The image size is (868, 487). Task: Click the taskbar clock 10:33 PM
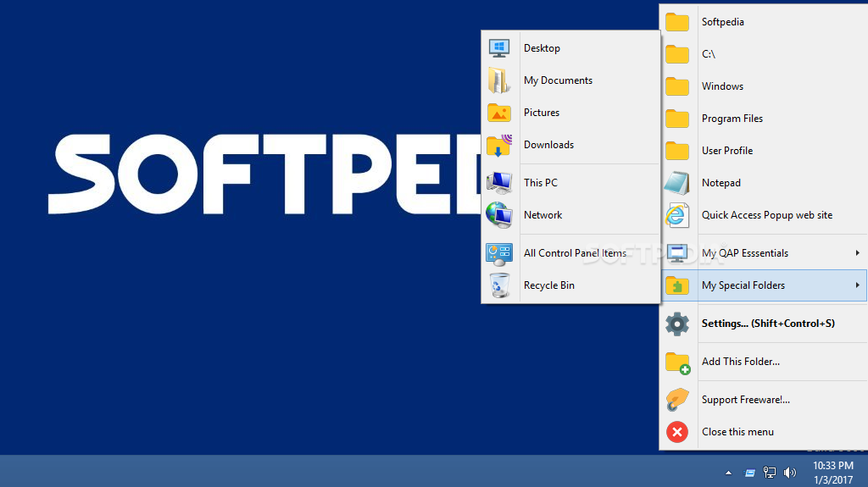pyautogui.click(x=833, y=466)
